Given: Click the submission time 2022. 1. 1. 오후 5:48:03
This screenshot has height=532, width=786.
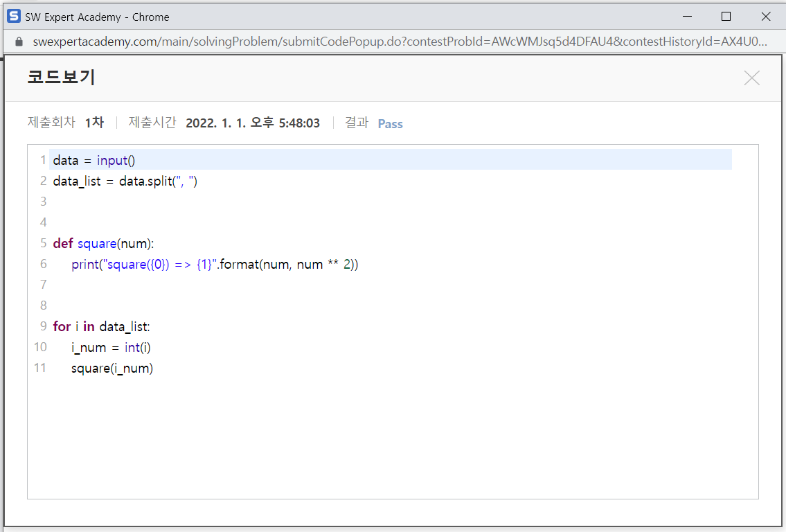Looking at the screenshot, I should (x=253, y=123).
